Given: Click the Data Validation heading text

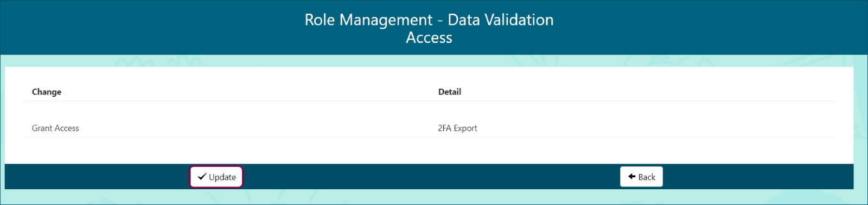Looking at the screenshot, I should [501, 20].
